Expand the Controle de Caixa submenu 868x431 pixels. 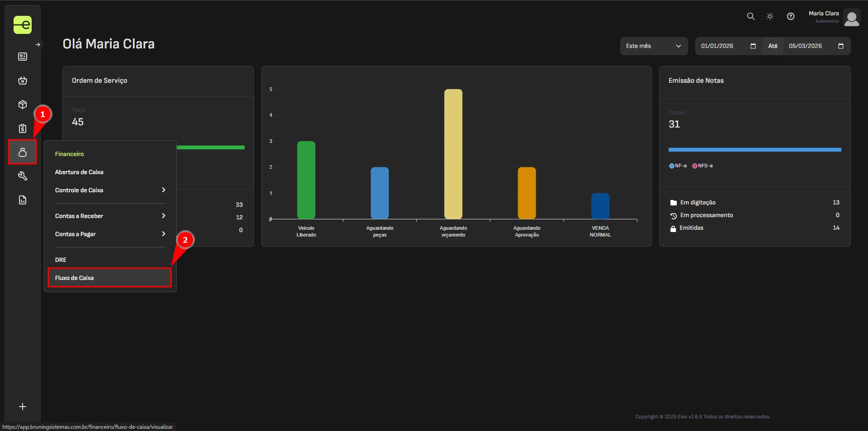110,190
